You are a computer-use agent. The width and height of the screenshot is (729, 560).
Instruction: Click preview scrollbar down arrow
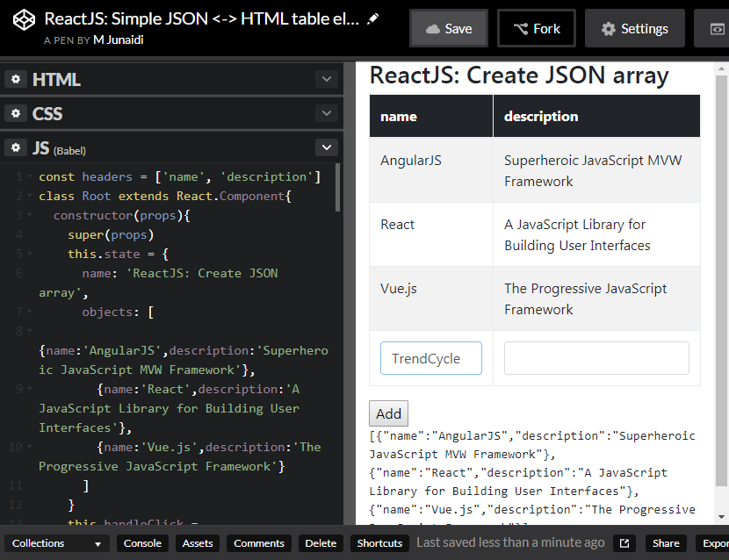pyautogui.click(x=721, y=517)
